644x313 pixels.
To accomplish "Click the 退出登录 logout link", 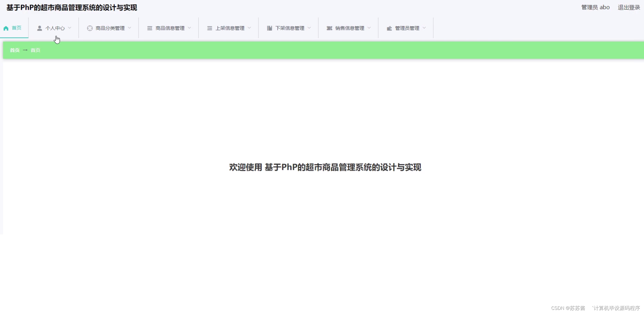I will [629, 7].
